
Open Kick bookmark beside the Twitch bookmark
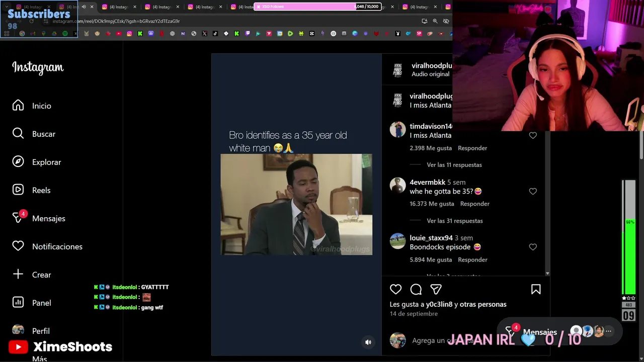pos(236,34)
